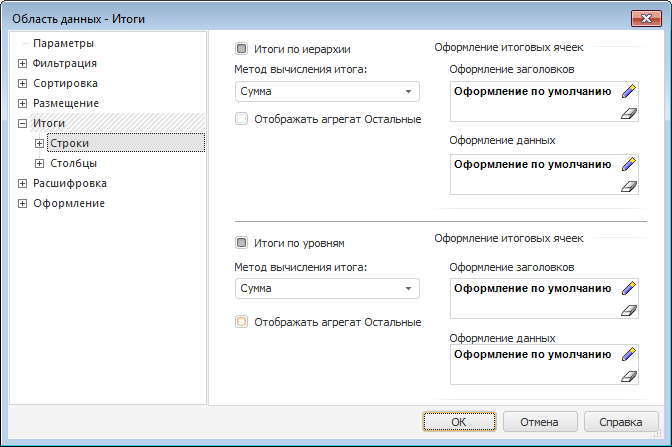Click eraser icon for level data formatting
The height and width of the screenshot is (447, 672).
click(628, 376)
